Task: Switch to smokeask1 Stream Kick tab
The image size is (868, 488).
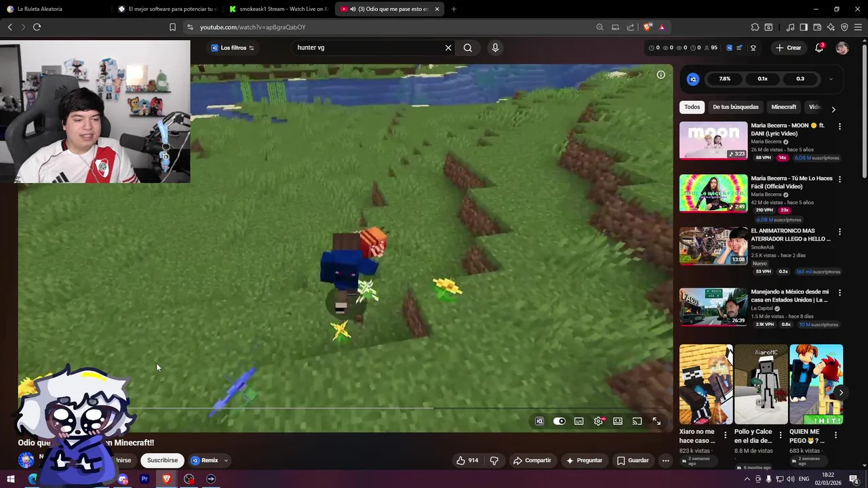Action: click(x=278, y=9)
